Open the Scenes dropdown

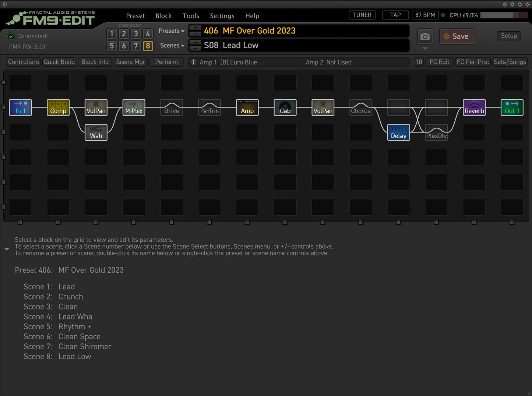click(x=172, y=45)
